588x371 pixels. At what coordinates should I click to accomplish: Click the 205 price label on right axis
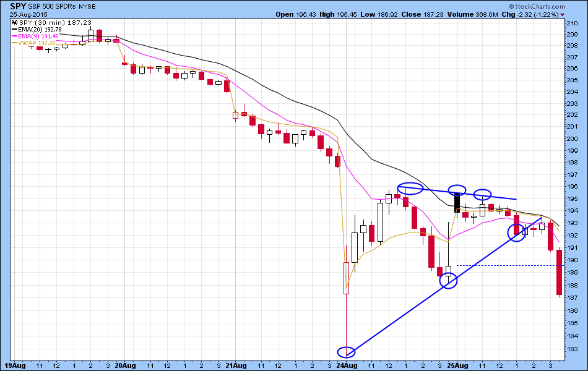click(573, 80)
